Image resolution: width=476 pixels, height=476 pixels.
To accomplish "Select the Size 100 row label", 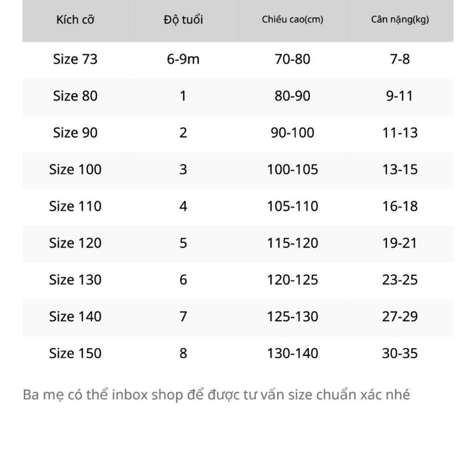I will (75, 169).
